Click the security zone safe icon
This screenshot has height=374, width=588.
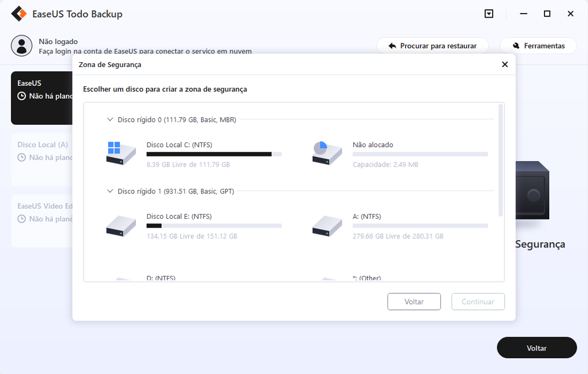click(x=532, y=194)
